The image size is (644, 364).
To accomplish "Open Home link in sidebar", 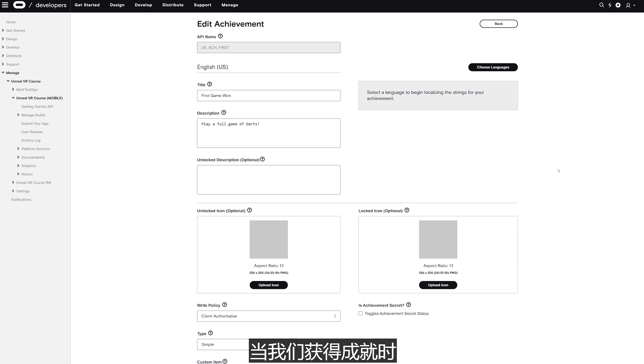I will pyautogui.click(x=11, y=22).
